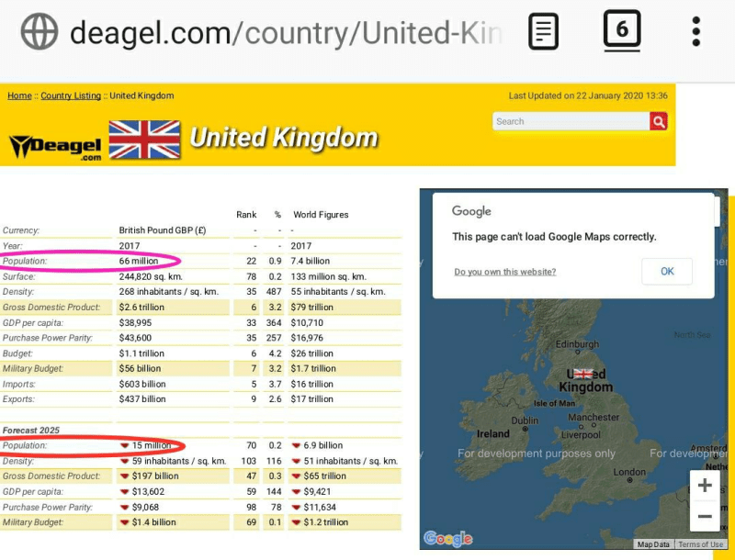Click the 'Gross Domestic Product:' label above Forecast 2025
This screenshot has width=735, height=560.
point(51,308)
